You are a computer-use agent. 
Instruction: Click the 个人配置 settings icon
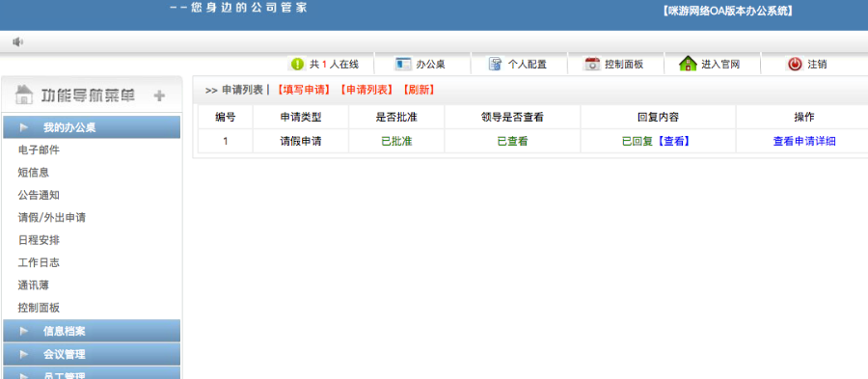(496, 65)
